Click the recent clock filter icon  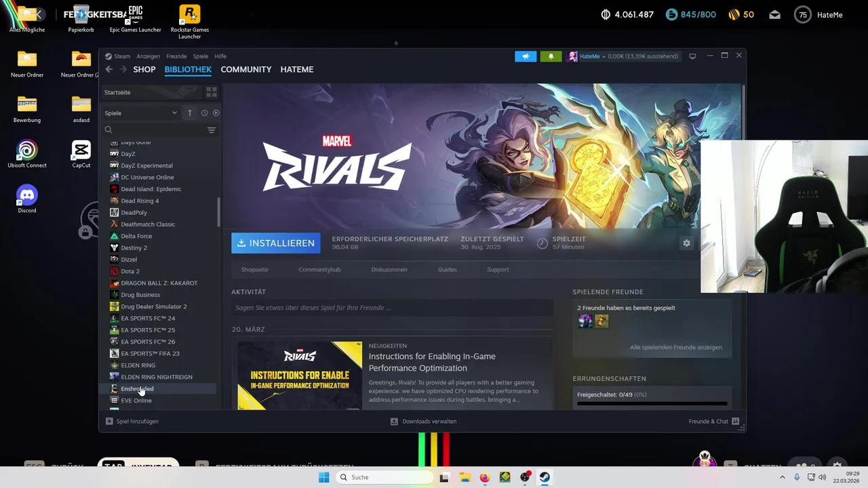point(204,113)
